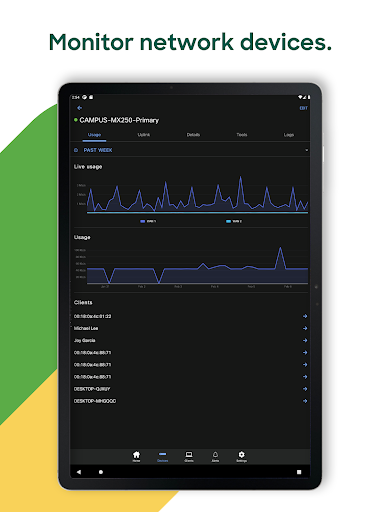Switch to the Tools tab
This screenshot has width=384, height=512.
(x=242, y=135)
